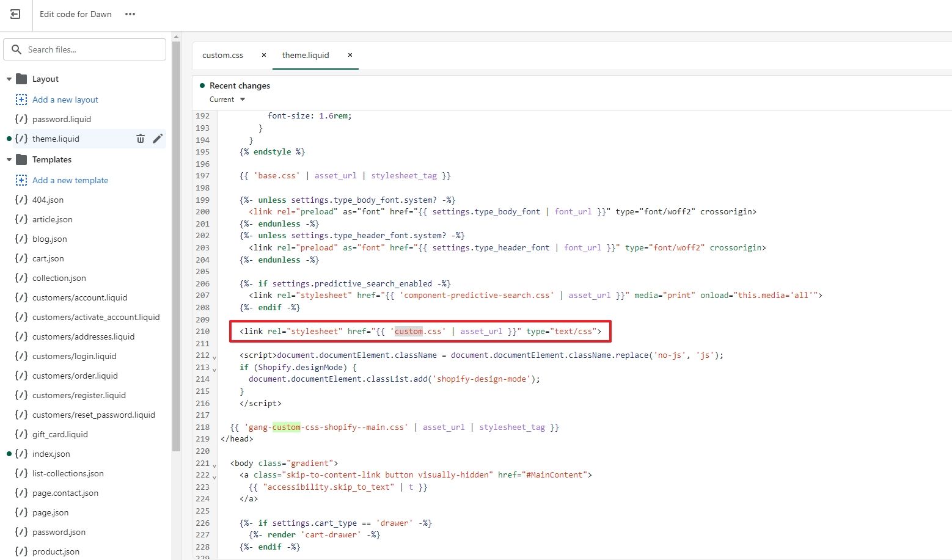Fold the body tag at line 221
The width and height of the screenshot is (952, 560).
(x=214, y=465)
